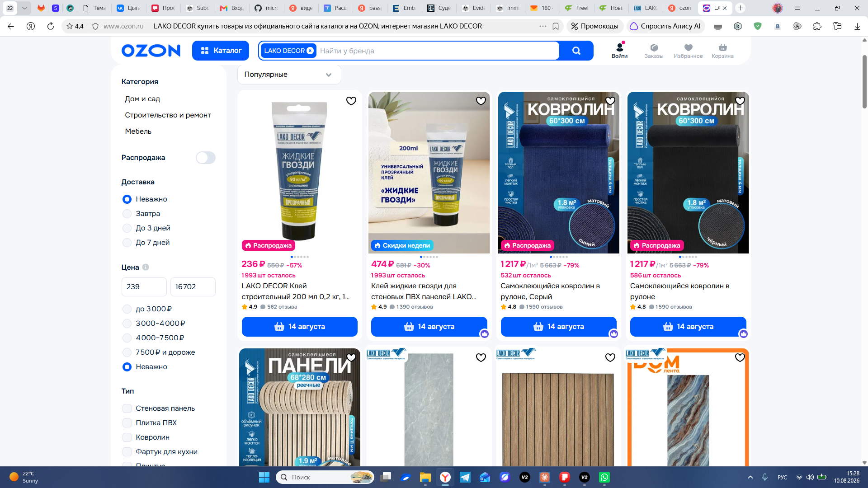Switch to the Цыга VK browser tab

pos(129,8)
